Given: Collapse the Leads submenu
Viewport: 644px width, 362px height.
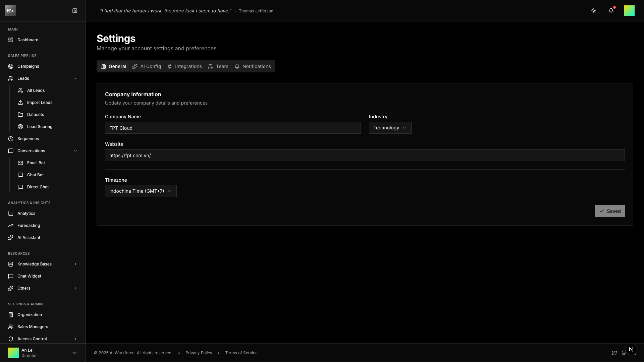Looking at the screenshot, I should (x=75, y=78).
